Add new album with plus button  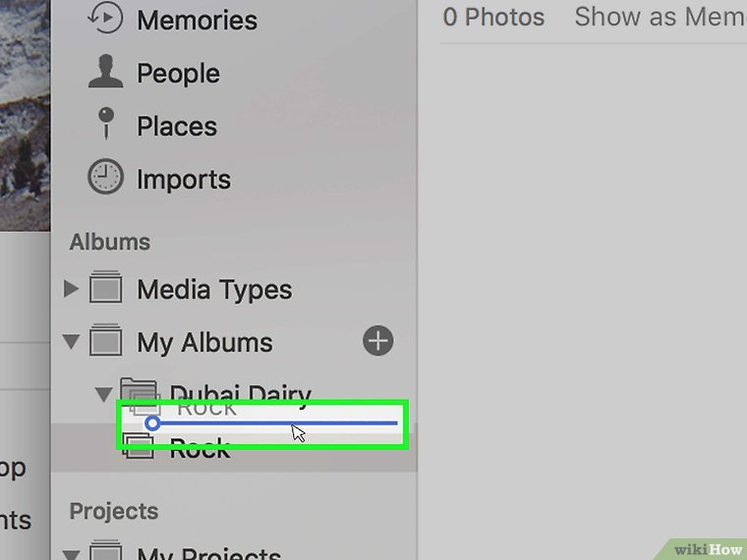tap(377, 341)
